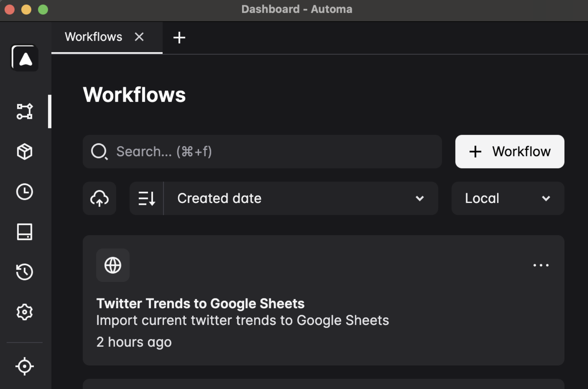
Task: Open the Settings gear icon
Action: tap(25, 312)
